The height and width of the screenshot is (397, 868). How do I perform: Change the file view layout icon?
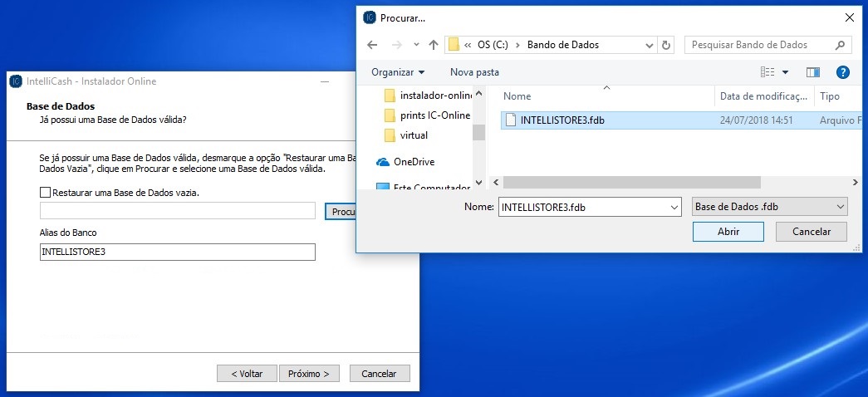pos(767,72)
